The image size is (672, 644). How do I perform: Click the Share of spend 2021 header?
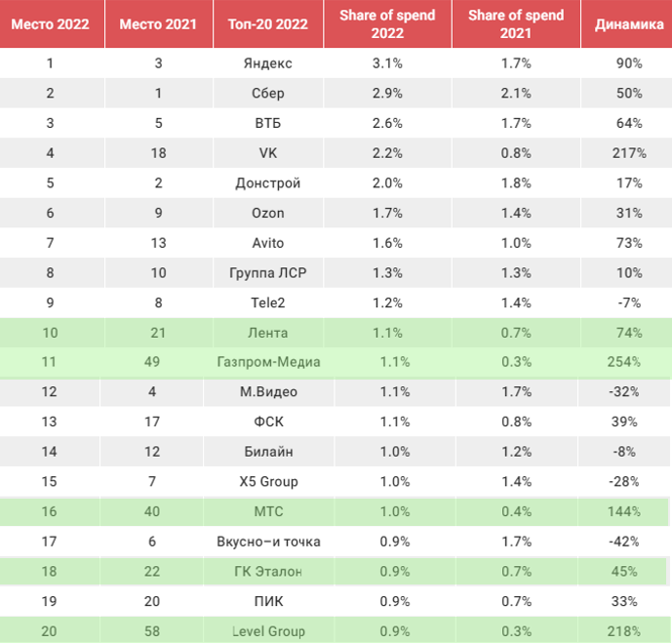coord(516,24)
